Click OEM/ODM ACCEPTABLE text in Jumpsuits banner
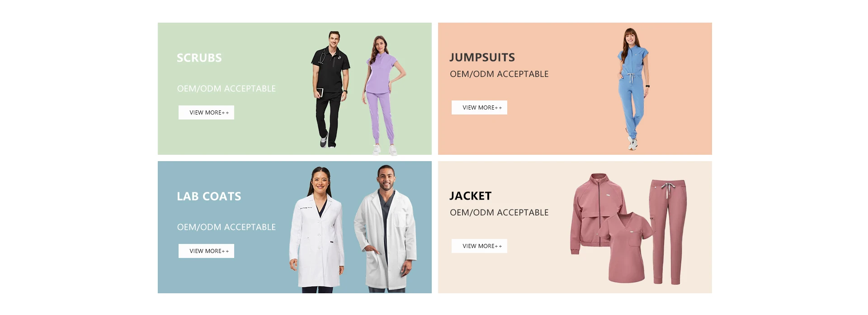Viewport: 868px width, 315px height. tap(499, 74)
